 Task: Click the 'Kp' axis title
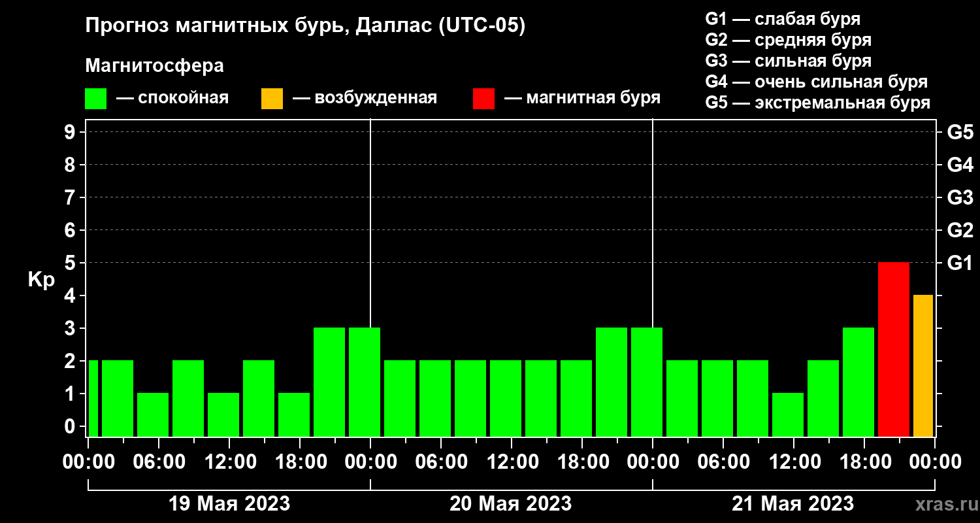pyautogui.click(x=41, y=280)
